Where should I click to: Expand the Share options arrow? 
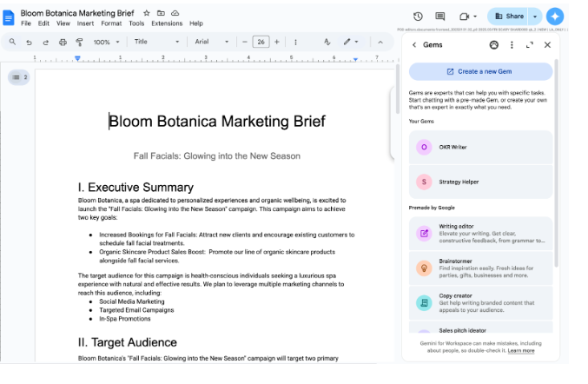[536, 17]
